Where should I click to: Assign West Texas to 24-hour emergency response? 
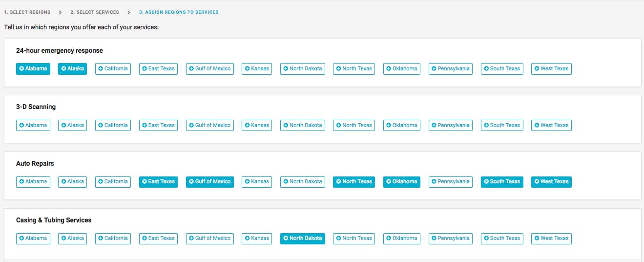coord(551,69)
